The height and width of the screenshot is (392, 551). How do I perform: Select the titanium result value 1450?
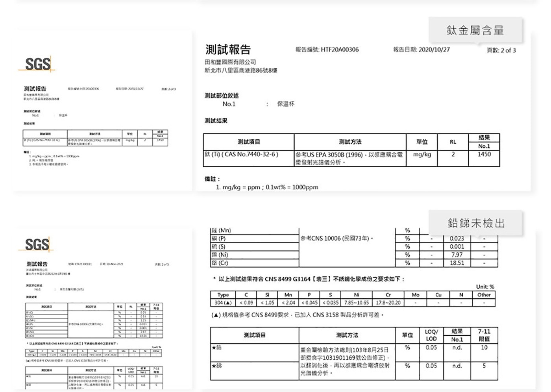pos(484,154)
